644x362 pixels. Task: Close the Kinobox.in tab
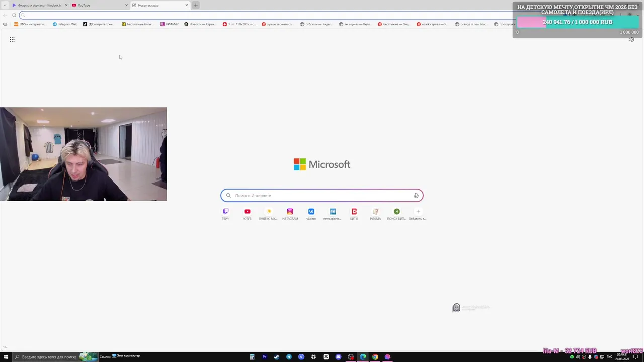coord(66,5)
